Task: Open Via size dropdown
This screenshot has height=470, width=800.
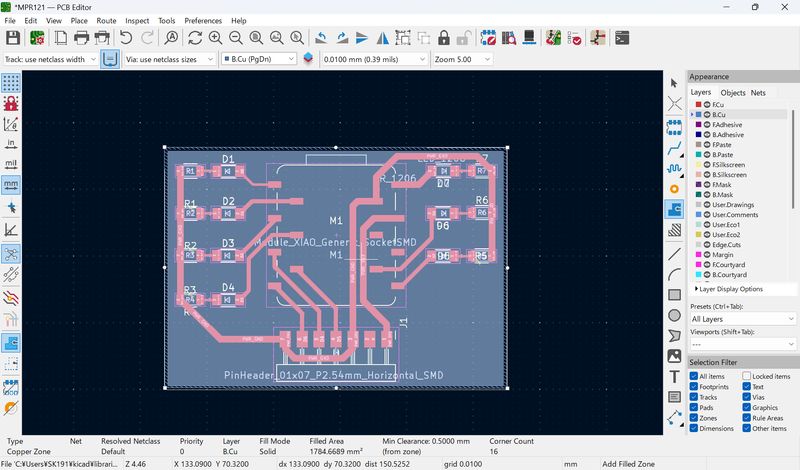Action: tap(169, 59)
